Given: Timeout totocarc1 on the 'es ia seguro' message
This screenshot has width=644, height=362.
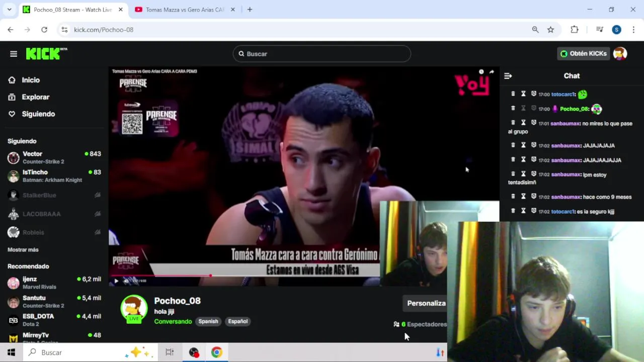Looking at the screenshot, I should point(523,211).
